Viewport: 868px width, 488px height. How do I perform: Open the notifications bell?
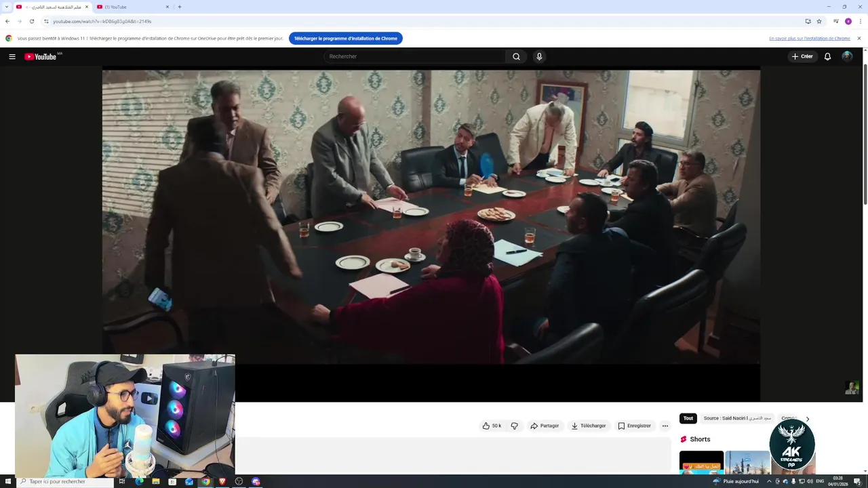tap(827, 56)
